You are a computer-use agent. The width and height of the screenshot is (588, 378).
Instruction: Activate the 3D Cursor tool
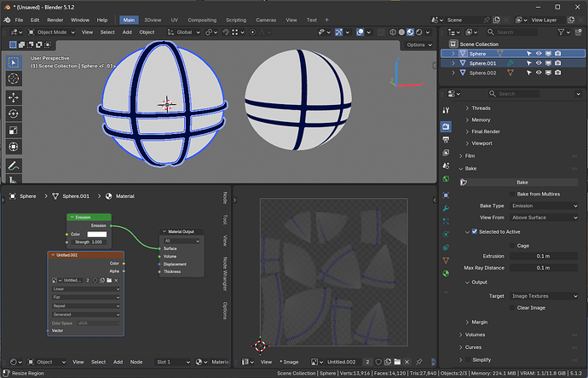[x=14, y=79]
